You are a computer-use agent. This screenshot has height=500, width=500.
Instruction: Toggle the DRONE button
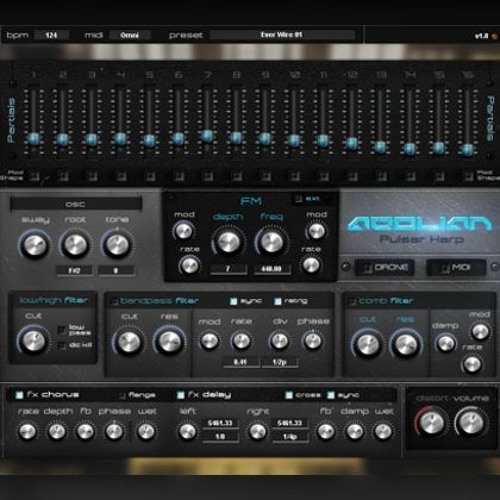point(385,267)
